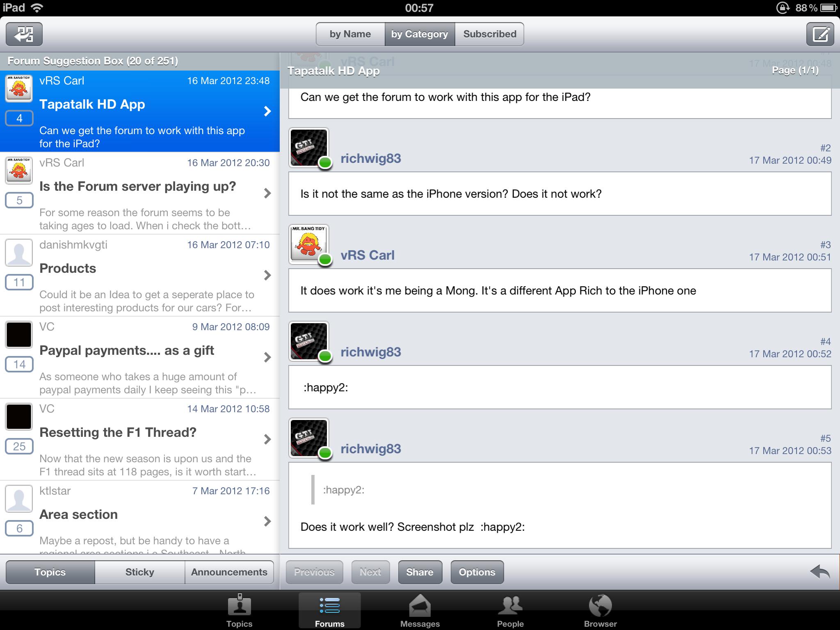Open richwig83's profile link on post #5
Image resolution: width=840 pixels, height=630 pixels.
[x=371, y=449]
